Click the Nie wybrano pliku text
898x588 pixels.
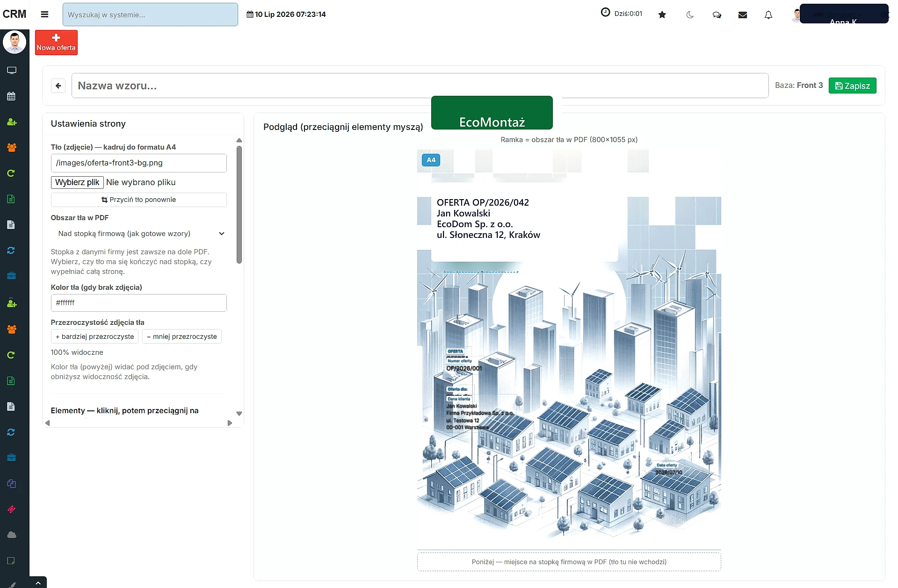[141, 182]
